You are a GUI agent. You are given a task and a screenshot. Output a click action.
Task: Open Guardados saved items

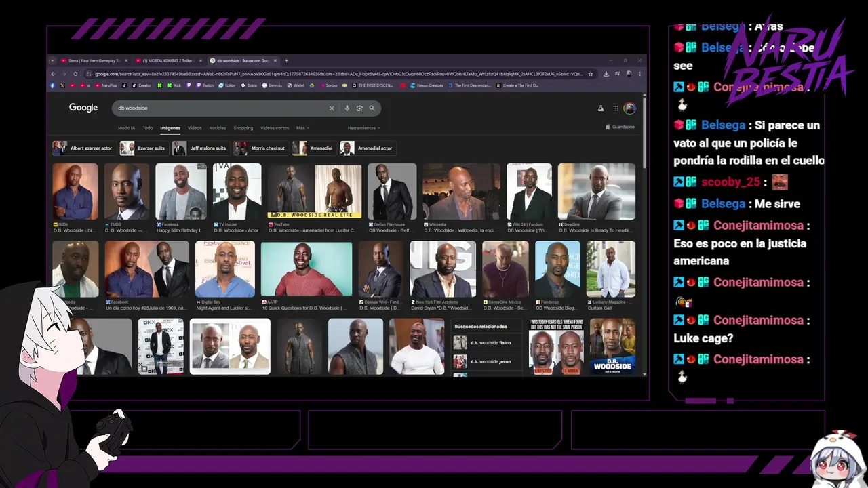pos(620,127)
